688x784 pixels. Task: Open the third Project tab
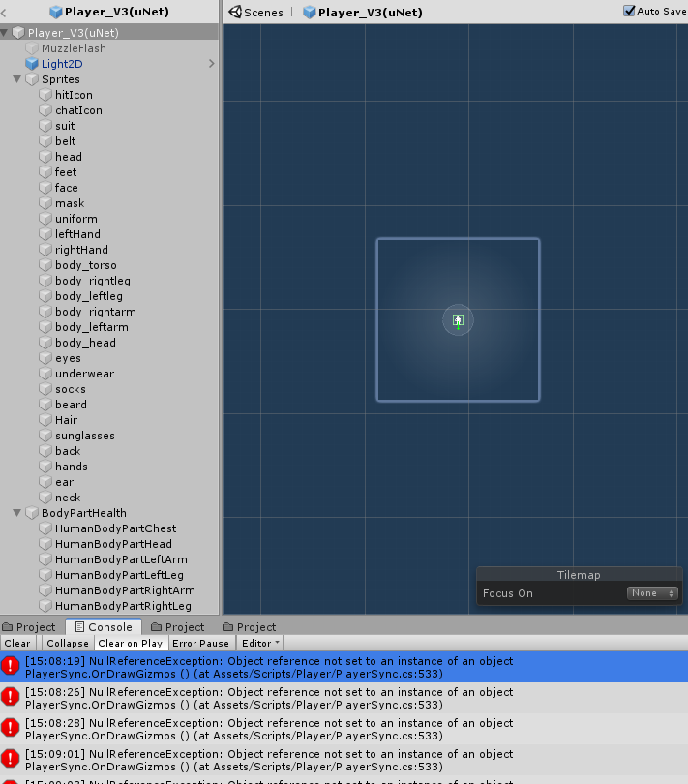click(250, 627)
